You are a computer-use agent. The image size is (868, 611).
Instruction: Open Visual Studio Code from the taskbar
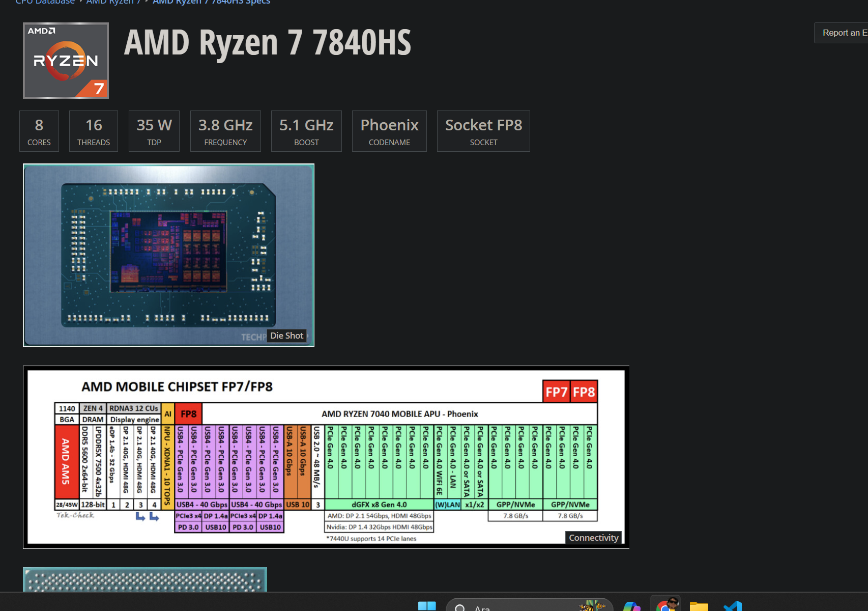tap(733, 606)
